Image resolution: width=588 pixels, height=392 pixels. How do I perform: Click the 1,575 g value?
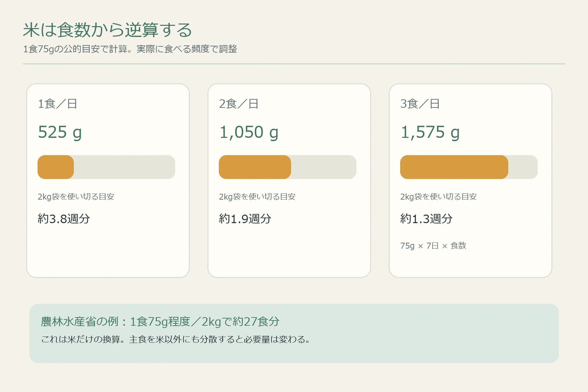coord(430,132)
